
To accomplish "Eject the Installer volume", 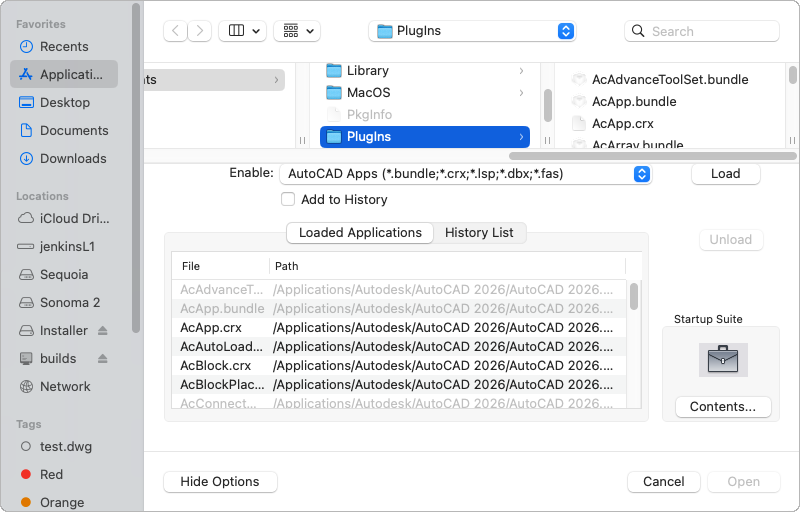I will [103, 331].
